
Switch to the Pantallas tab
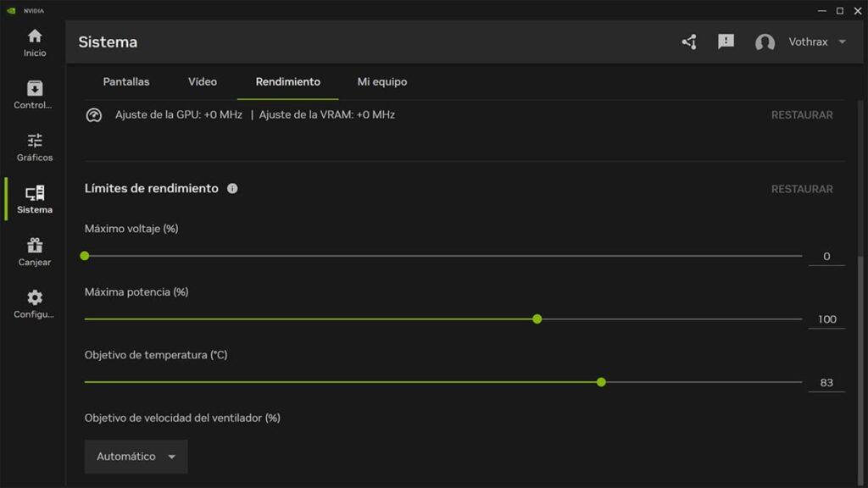[x=126, y=82]
